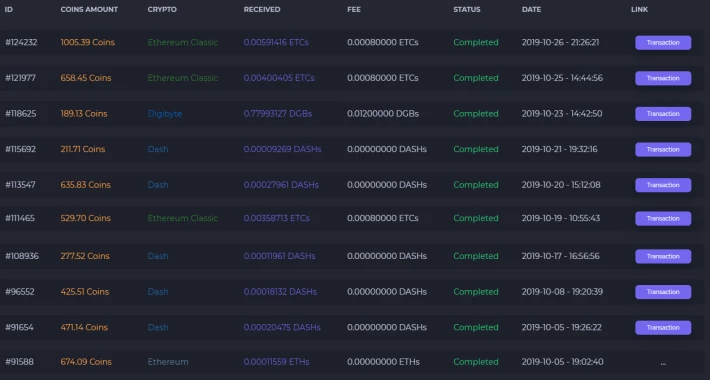This screenshot has height=380, width=710.
Task: Click date 2019-10-23 - 14:42:50
Action: pyautogui.click(x=562, y=114)
